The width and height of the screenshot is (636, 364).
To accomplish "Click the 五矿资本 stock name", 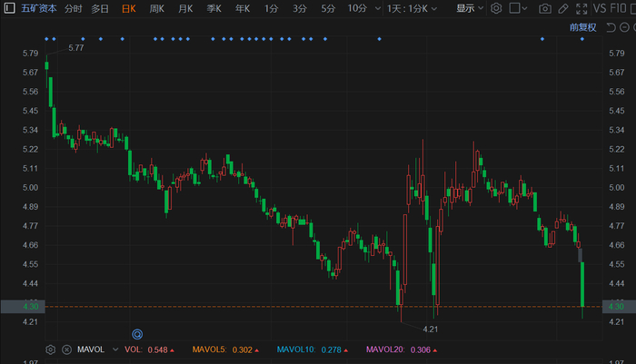I will click(39, 8).
